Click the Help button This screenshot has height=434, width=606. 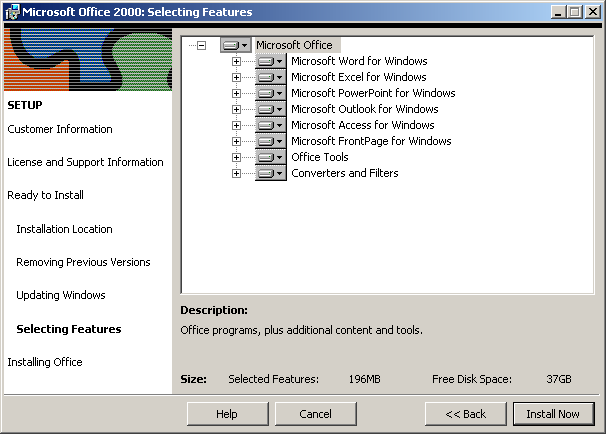(x=228, y=414)
